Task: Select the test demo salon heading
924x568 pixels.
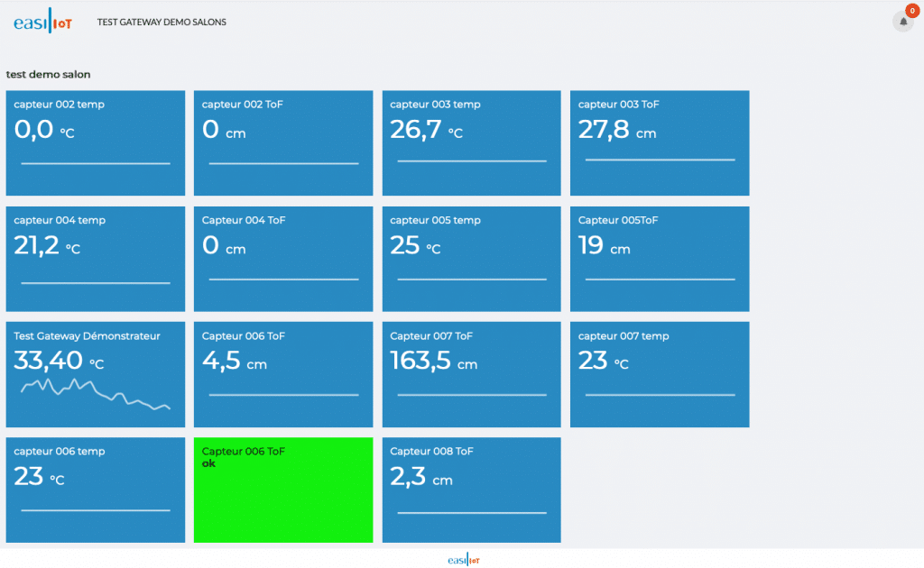Action: click(48, 74)
